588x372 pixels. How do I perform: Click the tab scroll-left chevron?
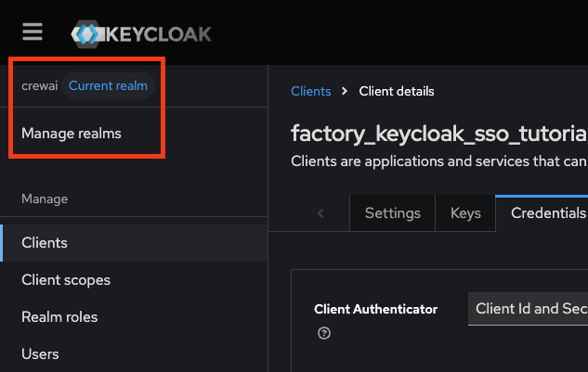pos(320,213)
